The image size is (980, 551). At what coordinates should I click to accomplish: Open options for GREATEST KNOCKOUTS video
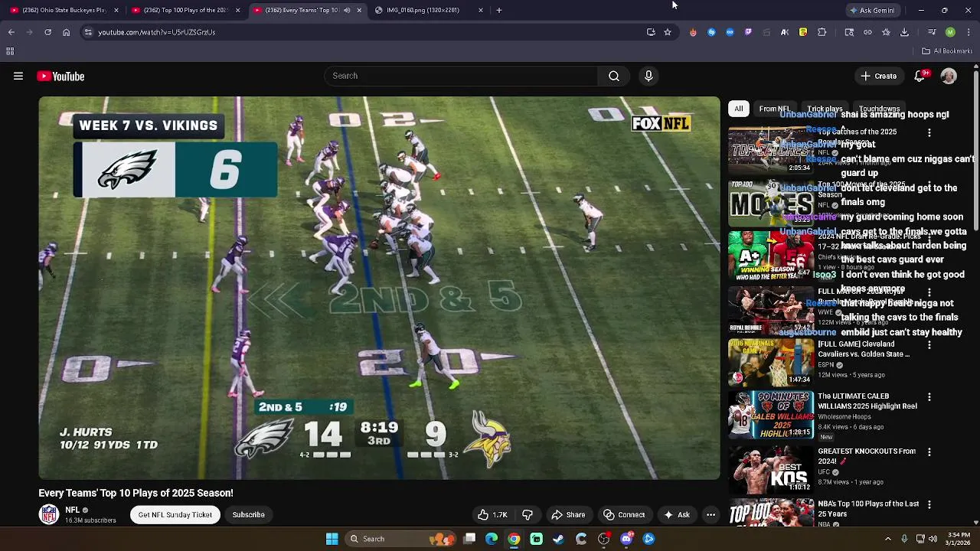click(929, 452)
